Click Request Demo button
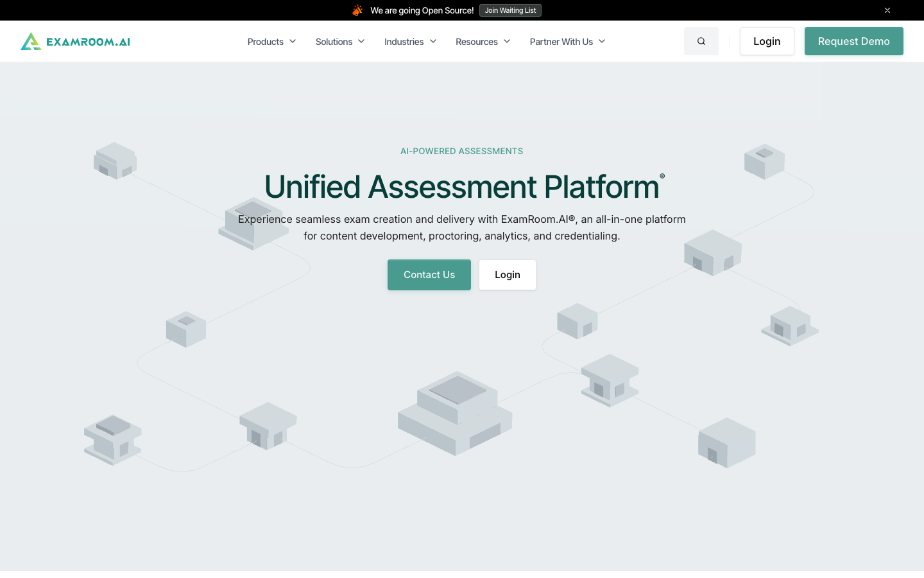Image resolution: width=924 pixels, height=578 pixels. point(853,41)
